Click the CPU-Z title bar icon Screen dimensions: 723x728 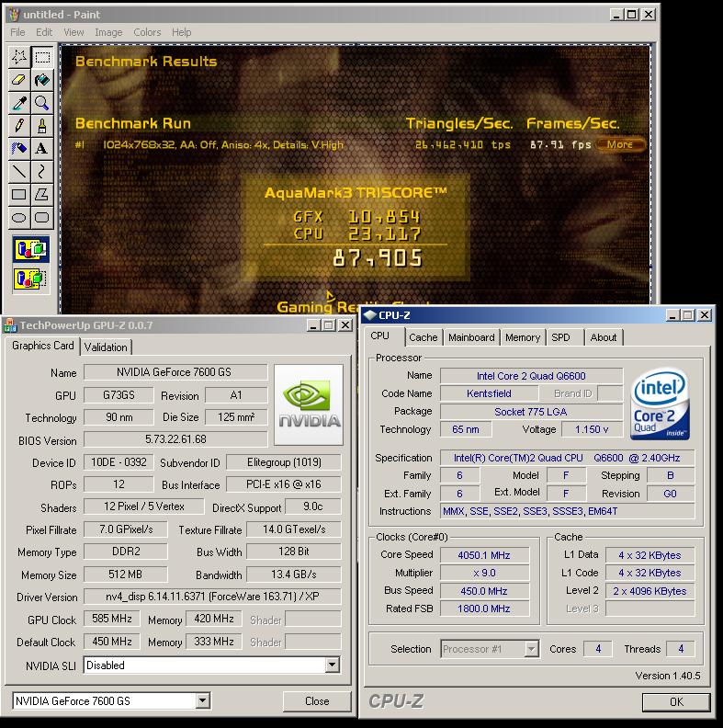370,315
